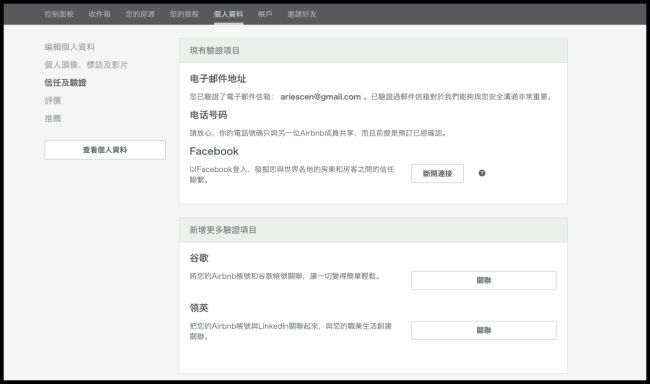Select the 個人資料 tab
The width and height of the screenshot is (650, 384).
228,14
